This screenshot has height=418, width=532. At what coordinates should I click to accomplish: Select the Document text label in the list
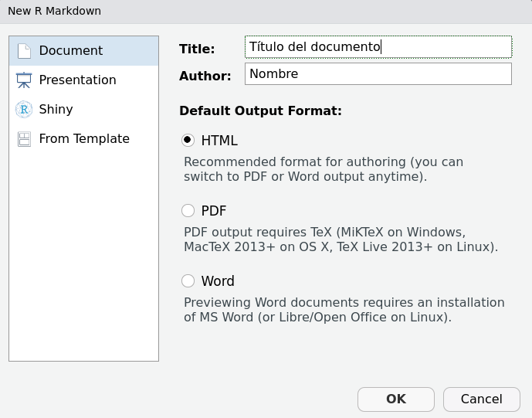70,51
